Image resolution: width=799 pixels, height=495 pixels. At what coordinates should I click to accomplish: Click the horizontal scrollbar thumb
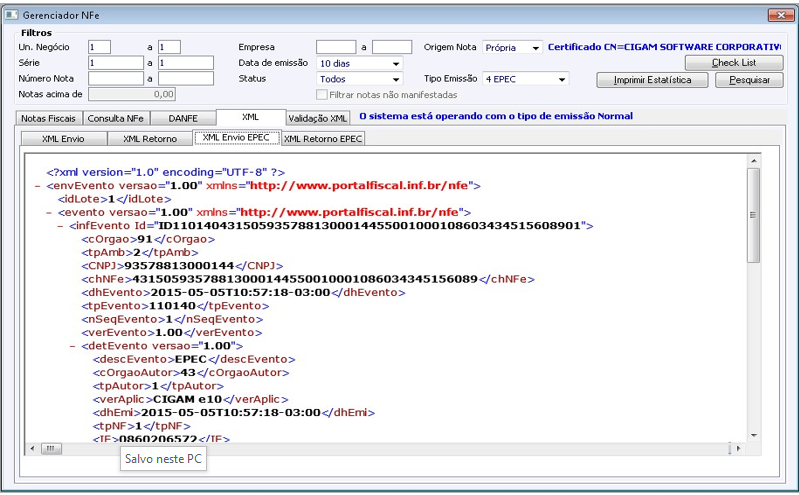point(51,449)
